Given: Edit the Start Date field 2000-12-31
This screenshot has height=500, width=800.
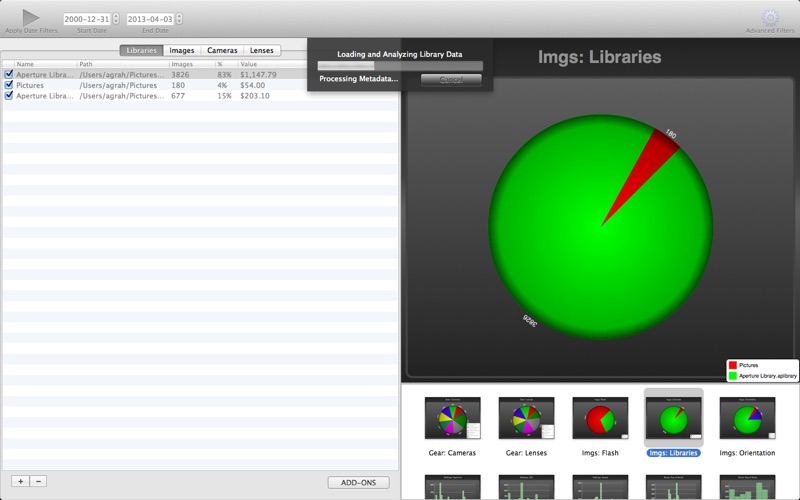Looking at the screenshot, I should [87, 19].
